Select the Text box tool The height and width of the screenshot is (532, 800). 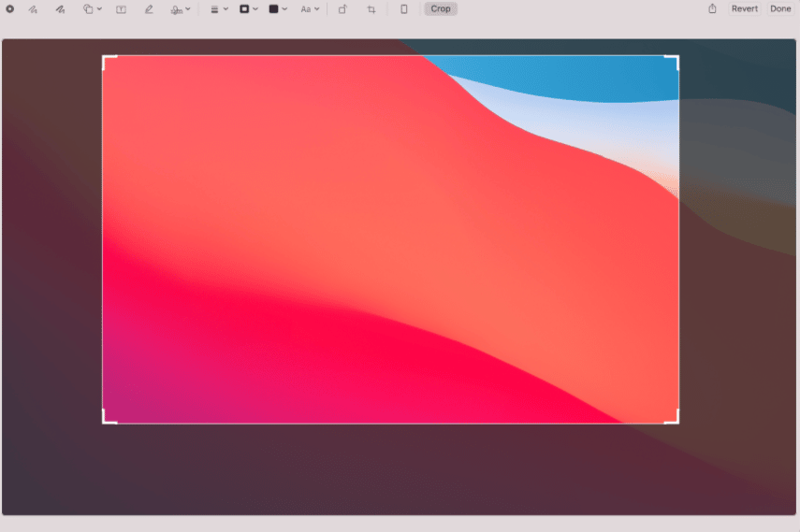point(121,9)
